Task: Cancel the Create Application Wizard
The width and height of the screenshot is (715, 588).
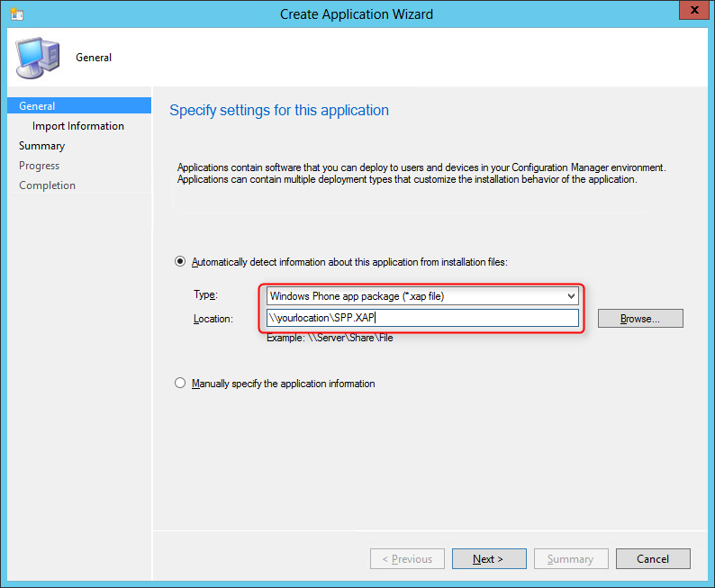Action: [653, 559]
